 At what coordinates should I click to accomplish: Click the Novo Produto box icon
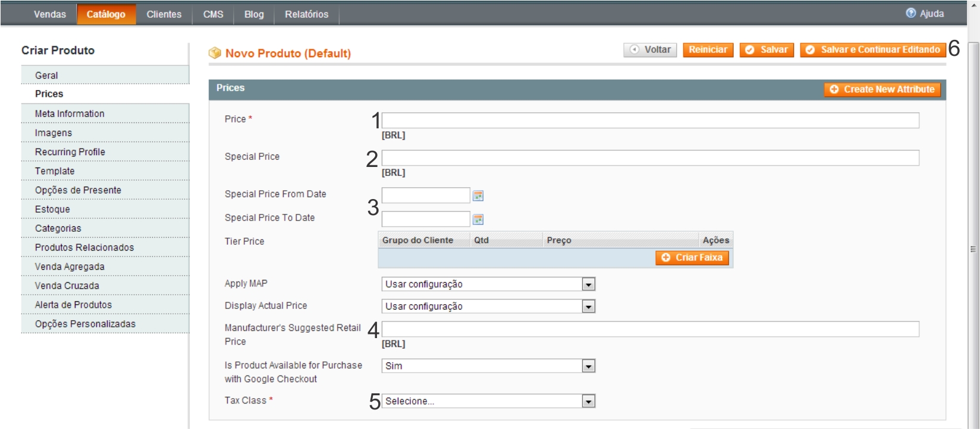[x=215, y=53]
